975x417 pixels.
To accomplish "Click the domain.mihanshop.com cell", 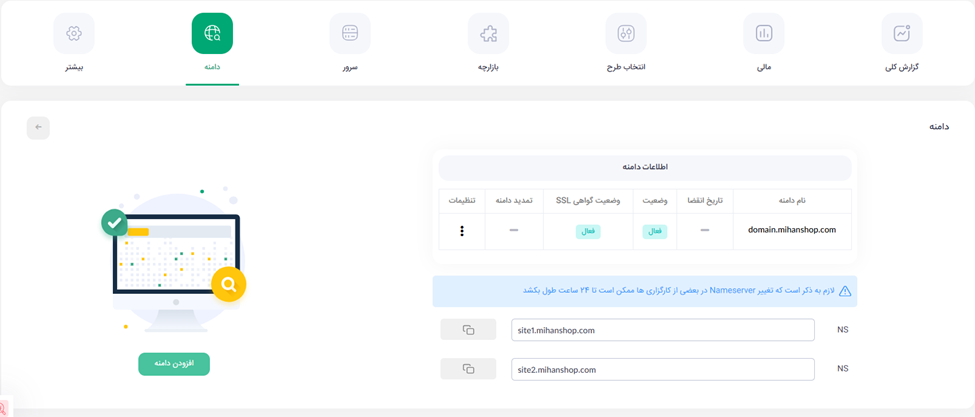I will click(x=792, y=229).
